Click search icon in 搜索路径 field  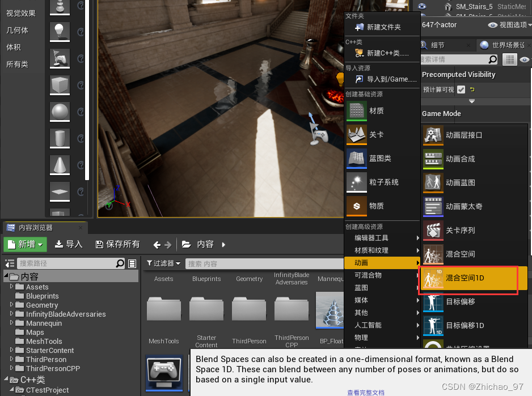click(120, 263)
